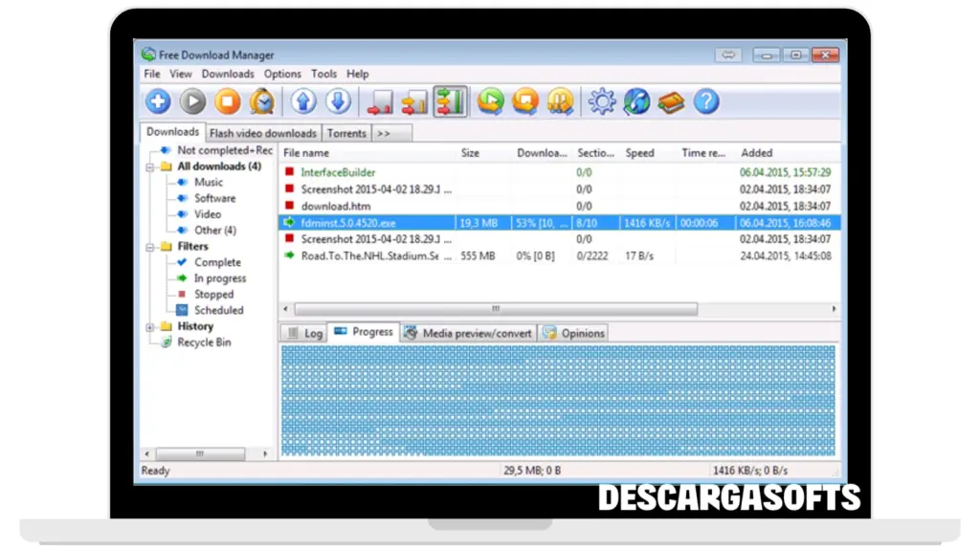The image size is (980, 551).
Task: Click the blue plus Add download icon
Action: coord(158,101)
